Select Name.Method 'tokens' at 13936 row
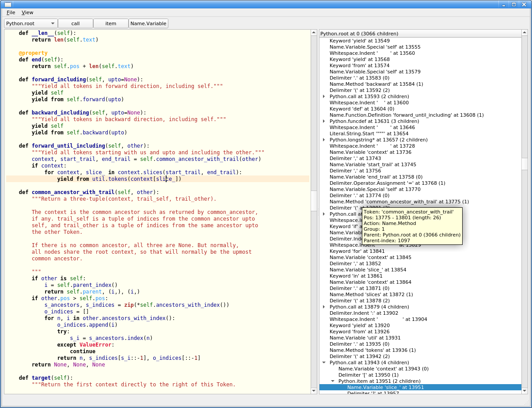This screenshot has width=532, height=408. pos(420,350)
